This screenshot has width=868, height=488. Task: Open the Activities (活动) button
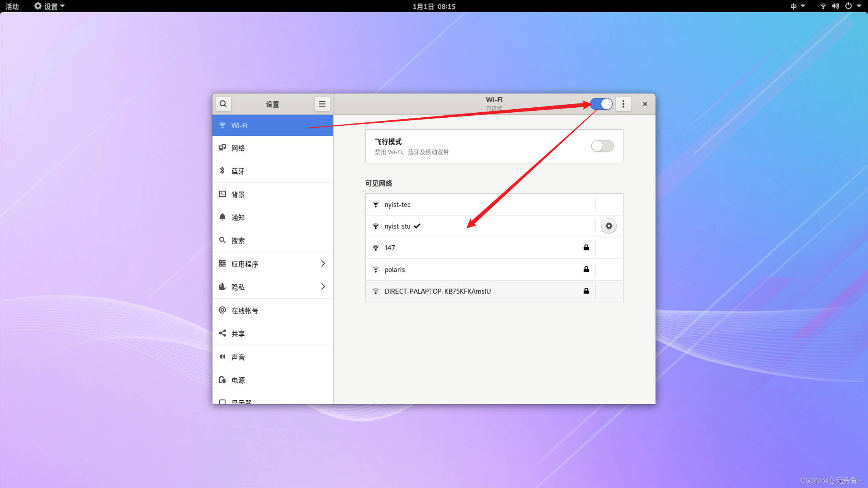[x=12, y=6]
